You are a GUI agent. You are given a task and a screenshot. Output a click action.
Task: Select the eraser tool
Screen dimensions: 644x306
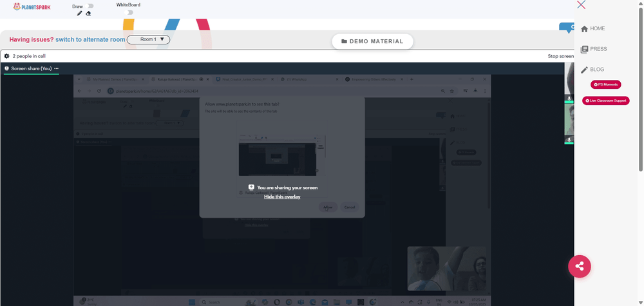point(88,13)
